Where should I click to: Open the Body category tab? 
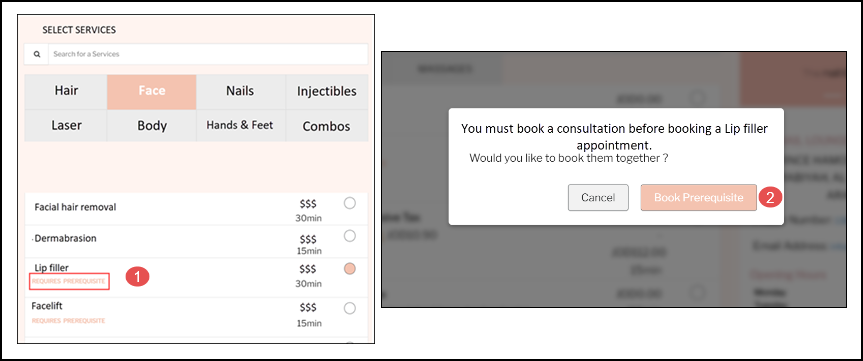tap(152, 125)
